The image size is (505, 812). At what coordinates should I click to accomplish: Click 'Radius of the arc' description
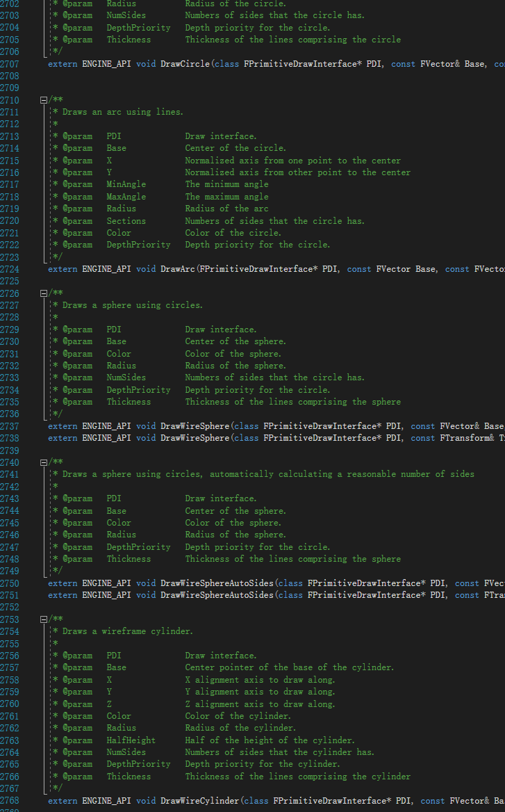(x=226, y=209)
